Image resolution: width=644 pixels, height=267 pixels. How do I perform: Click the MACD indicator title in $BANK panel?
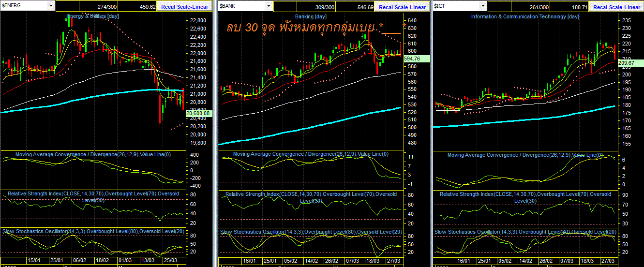[311, 154]
